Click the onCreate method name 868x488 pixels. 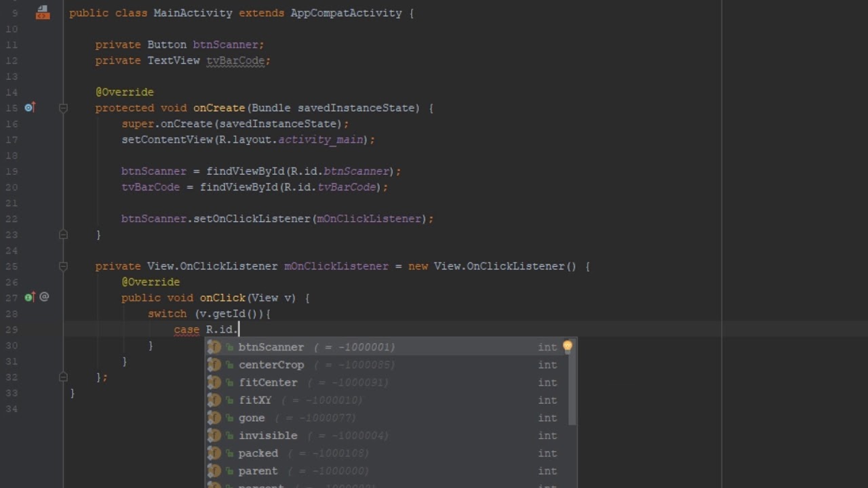point(219,108)
